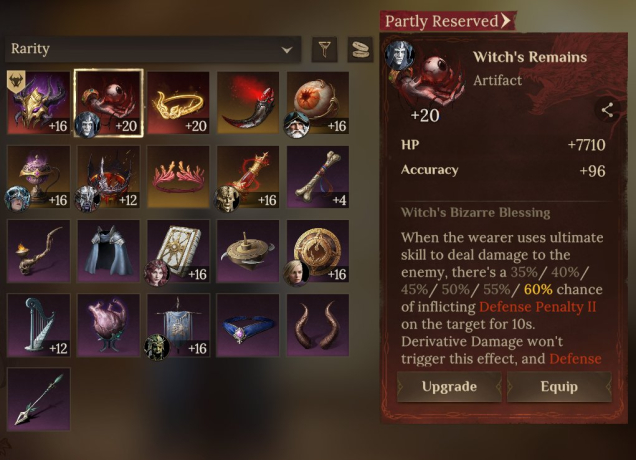
Task: Expand sort options with the chevron arrow
Action: 287,50
